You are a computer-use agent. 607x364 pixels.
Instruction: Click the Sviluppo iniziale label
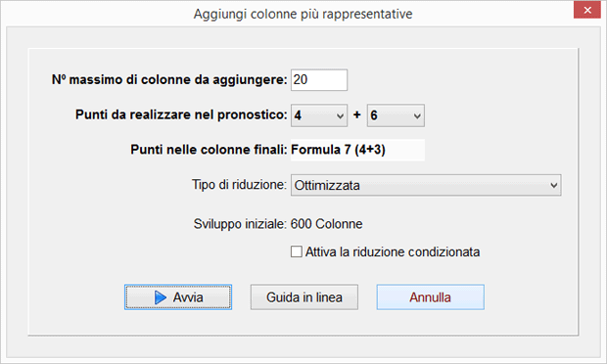[240, 224]
